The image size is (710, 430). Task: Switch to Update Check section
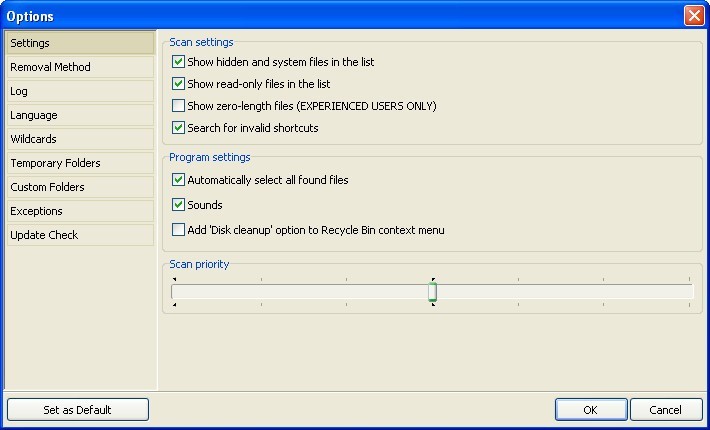pyautogui.click(x=81, y=235)
